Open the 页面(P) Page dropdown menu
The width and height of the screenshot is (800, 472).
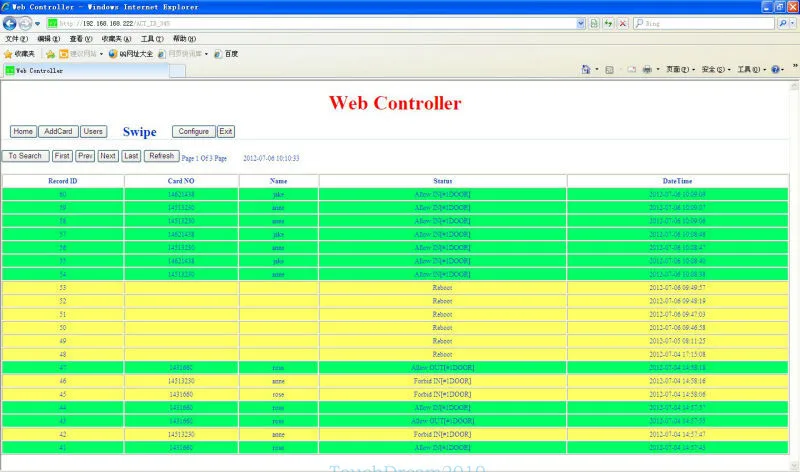point(681,69)
